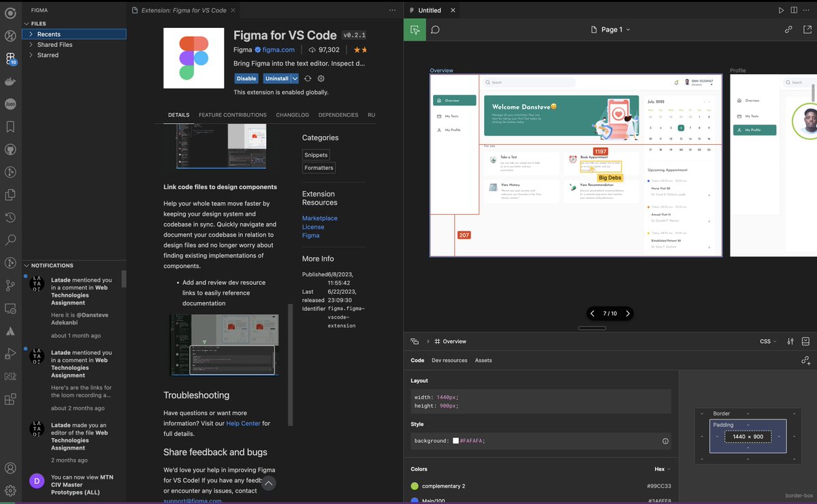Open the Help Center link

click(x=243, y=423)
